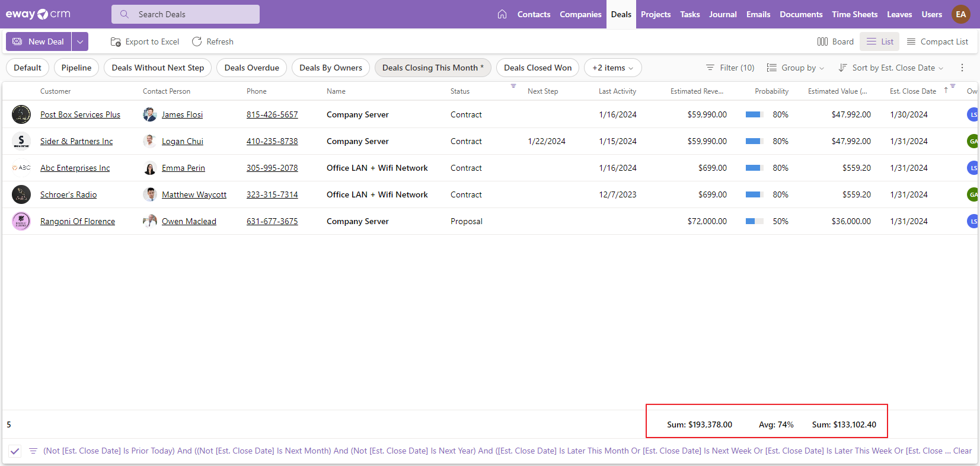Click Emma Perin contact photo
Screen dimensions: 980x466
pos(150,168)
